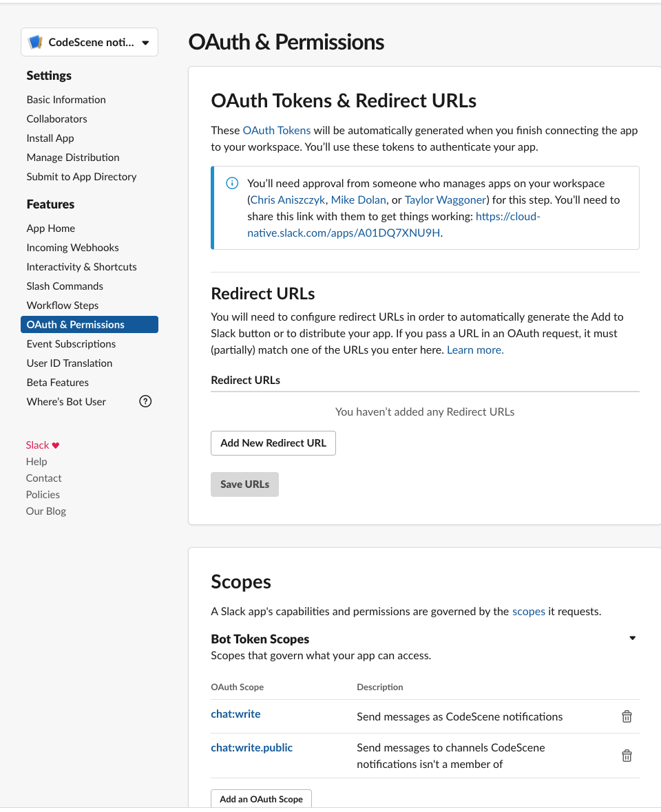The height and width of the screenshot is (812, 661).
Task: Remove chat:write.public using its trash icon
Action: (627, 755)
